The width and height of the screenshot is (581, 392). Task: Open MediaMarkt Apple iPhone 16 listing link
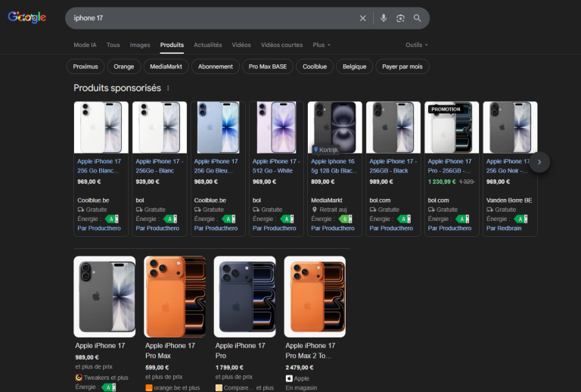[x=334, y=166]
